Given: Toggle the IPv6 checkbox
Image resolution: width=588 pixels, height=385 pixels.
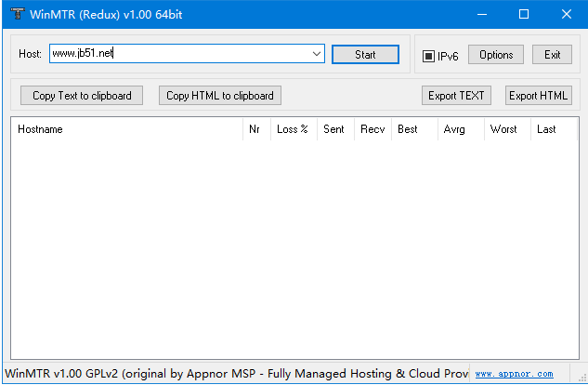Looking at the screenshot, I should (x=429, y=56).
